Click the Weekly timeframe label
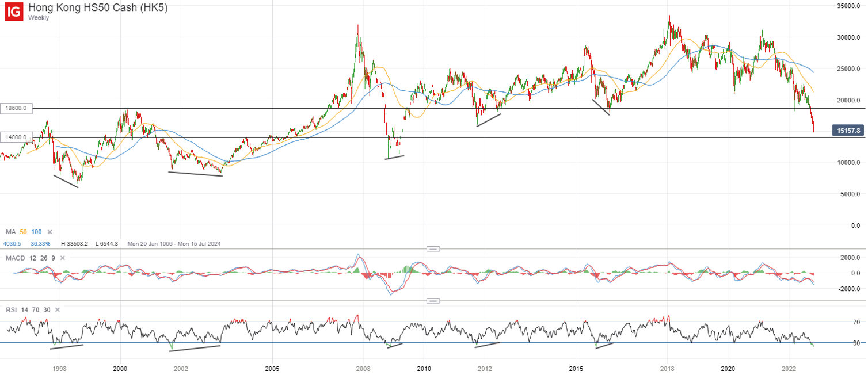The image size is (868, 375). tap(39, 18)
